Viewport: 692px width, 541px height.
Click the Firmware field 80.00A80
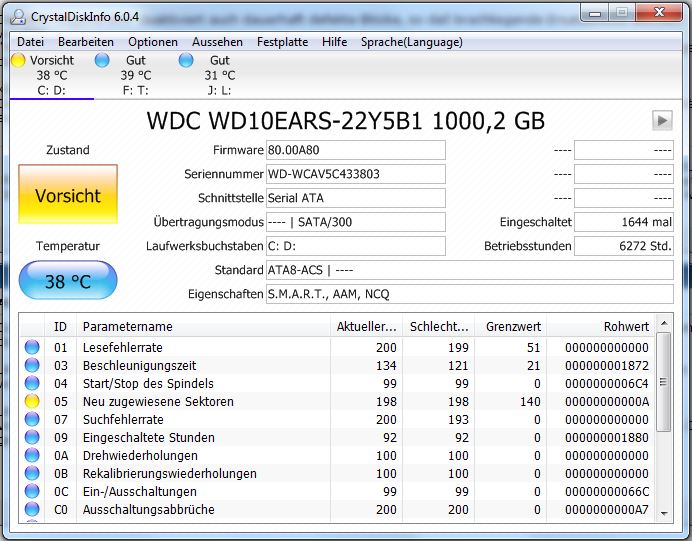(356, 150)
